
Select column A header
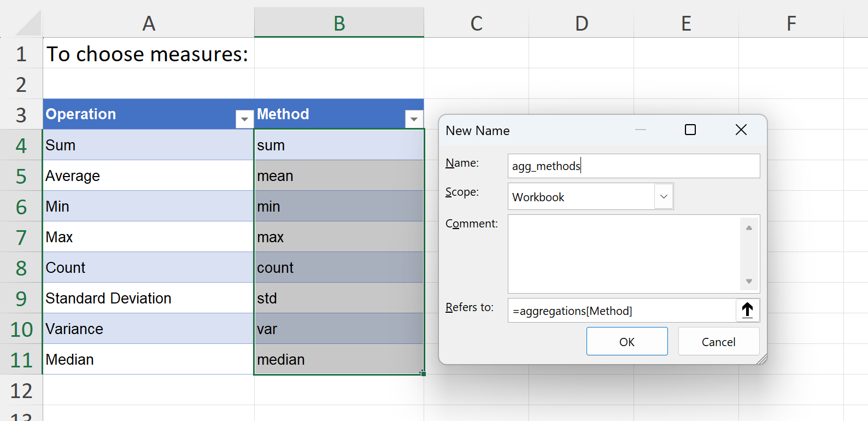point(148,24)
